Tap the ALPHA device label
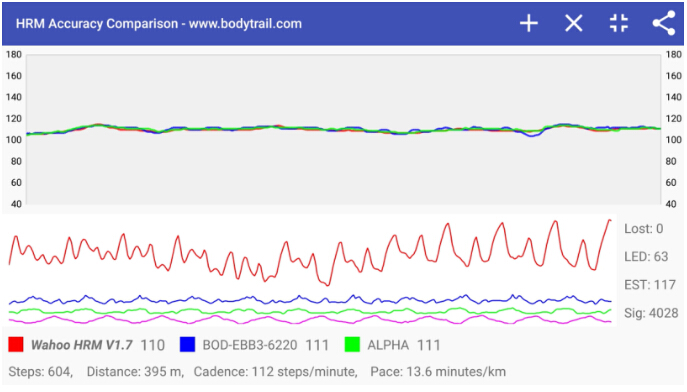This screenshot has height=392, width=687. pos(388,345)
